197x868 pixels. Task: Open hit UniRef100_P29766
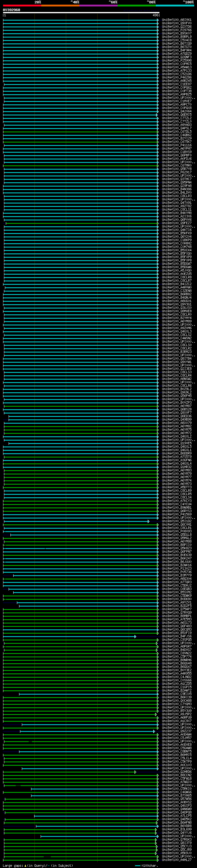point(176,30)
